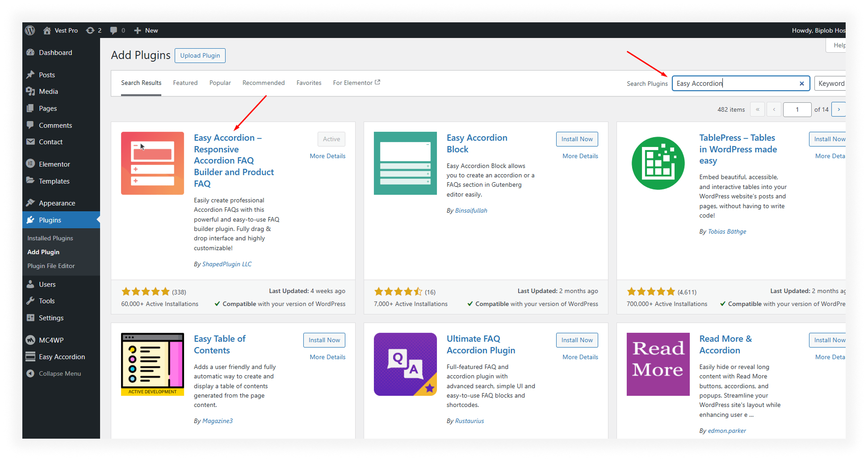Install Now for Read More & Accordion
The width and height of the screenshot is (868, 461).
coord(827,340)
